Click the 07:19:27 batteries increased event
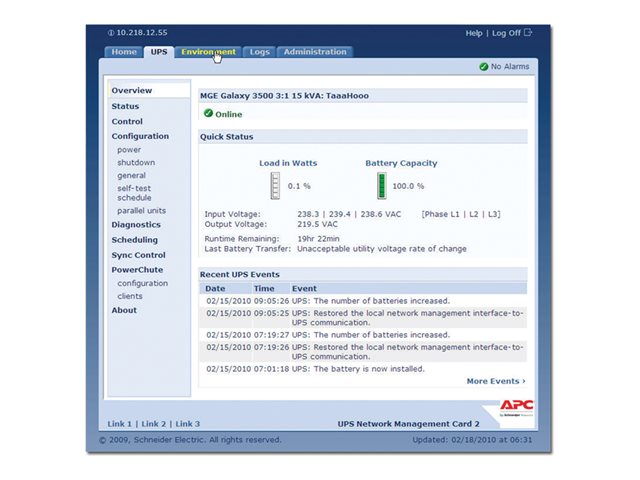 click(363, 335)
